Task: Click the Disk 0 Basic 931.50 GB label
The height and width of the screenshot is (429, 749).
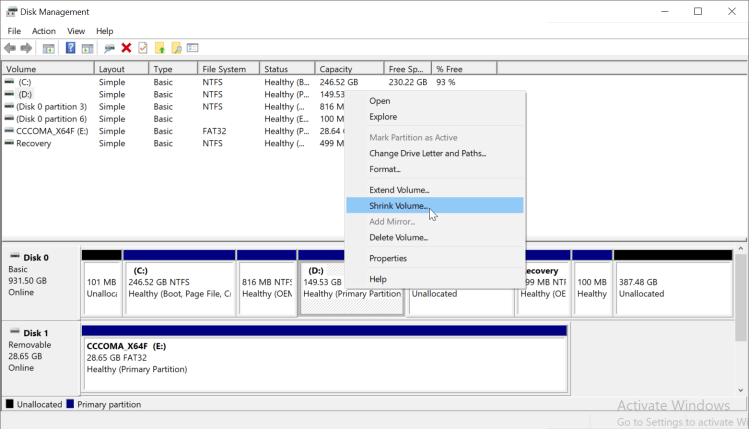Action: 41,282
